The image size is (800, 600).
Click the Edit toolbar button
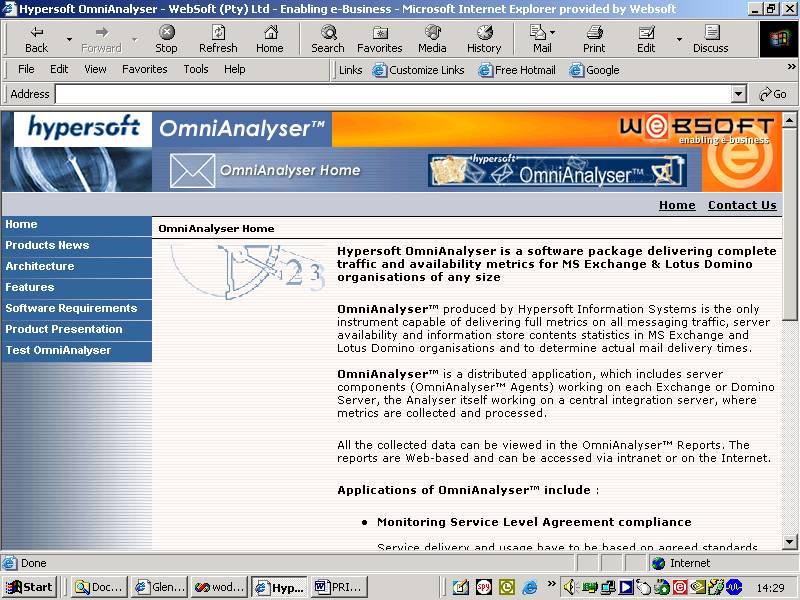click(x=646, y=39)
